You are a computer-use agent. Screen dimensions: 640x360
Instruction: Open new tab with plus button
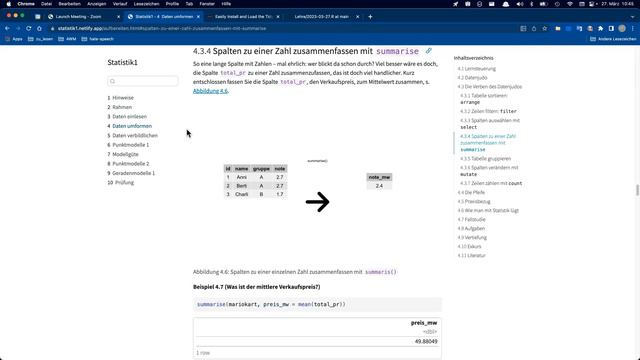point(370,17)
